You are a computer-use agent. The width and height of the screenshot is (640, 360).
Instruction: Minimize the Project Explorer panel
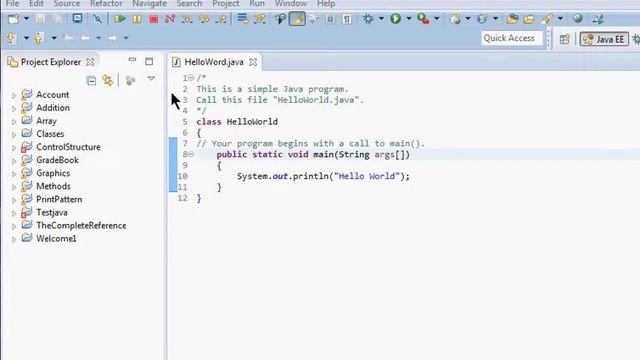pyautogui.click(x=132, y=60)
